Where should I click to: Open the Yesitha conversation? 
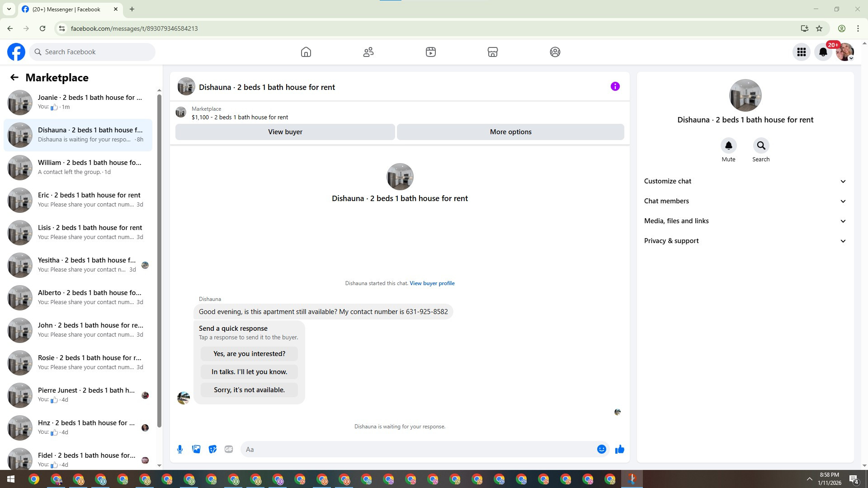click(x=78, y=265)
